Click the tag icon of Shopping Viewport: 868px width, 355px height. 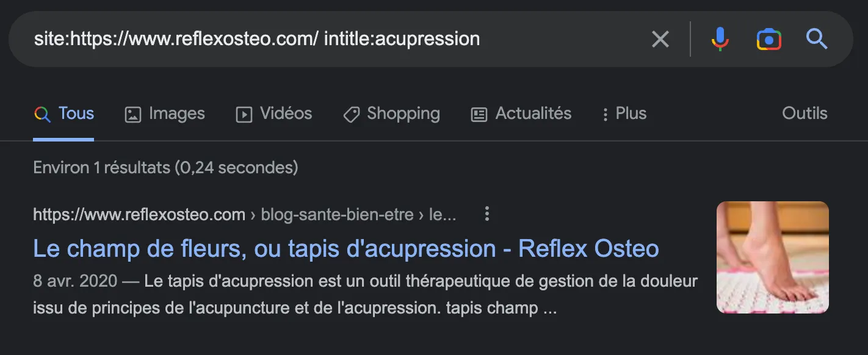click(352, 114)
